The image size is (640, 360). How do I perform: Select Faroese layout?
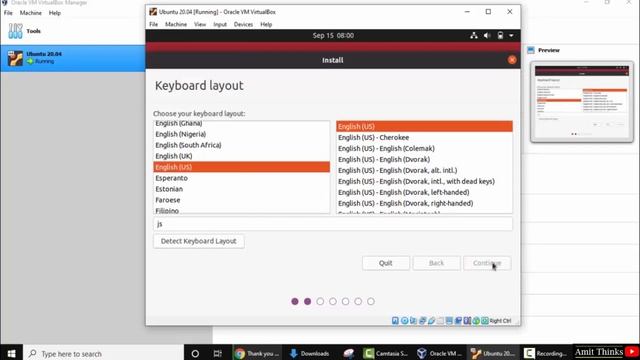coord(241,200)
